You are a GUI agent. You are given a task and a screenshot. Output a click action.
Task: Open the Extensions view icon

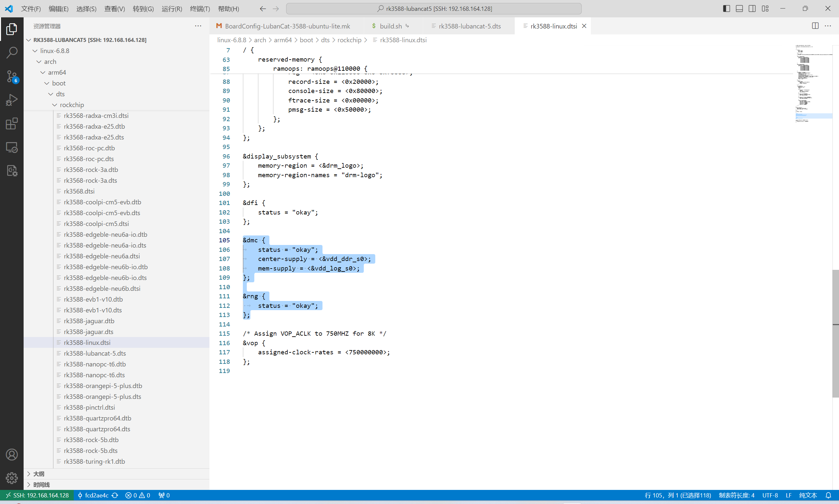pyautogui.click(x=11, y=123)
